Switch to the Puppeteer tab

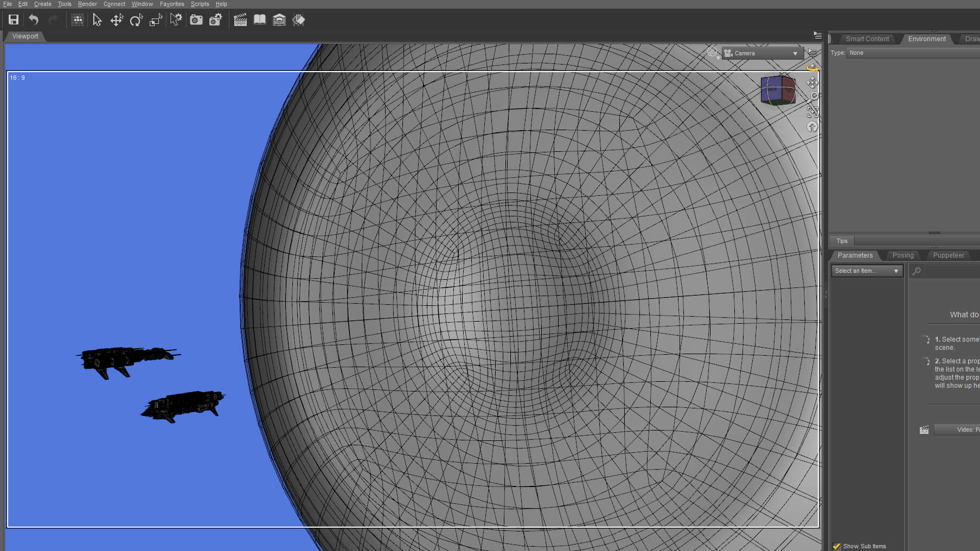[x=949, y=255]
